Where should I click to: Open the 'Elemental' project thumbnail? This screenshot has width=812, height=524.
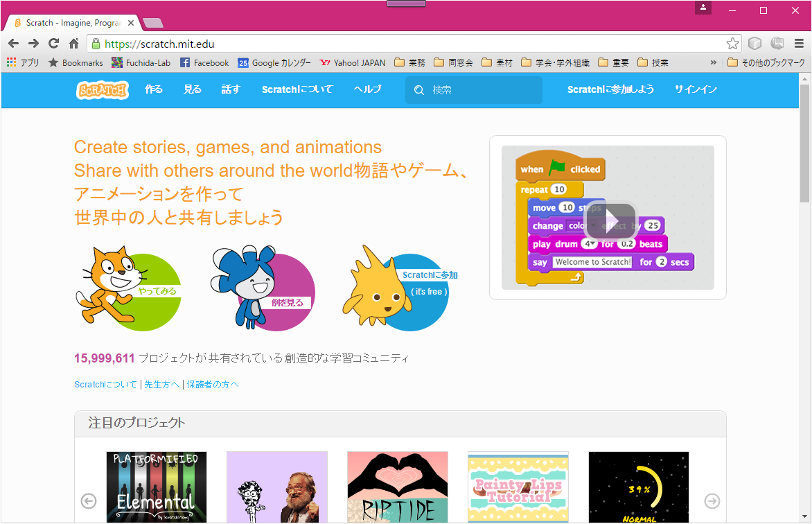pos(156,487)
